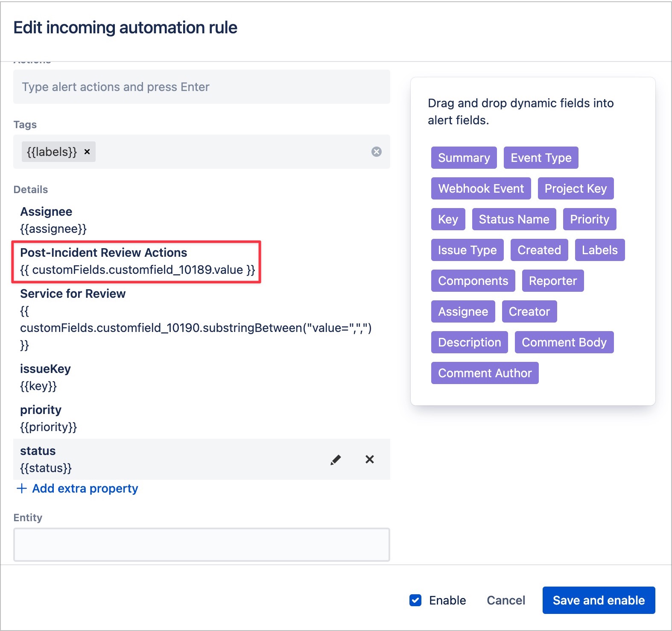The height and width of the screenshot is (631, 672).
Task: Cancel editing the automation rule
Action: 506,600
